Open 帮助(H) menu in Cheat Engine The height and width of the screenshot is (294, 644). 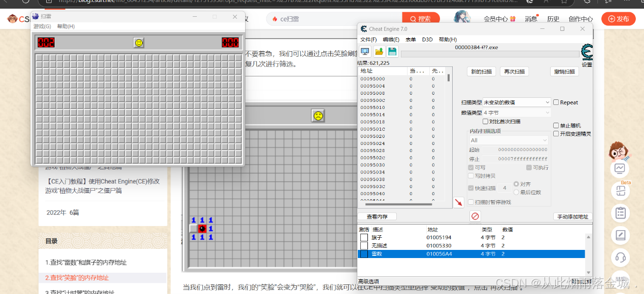448,40
